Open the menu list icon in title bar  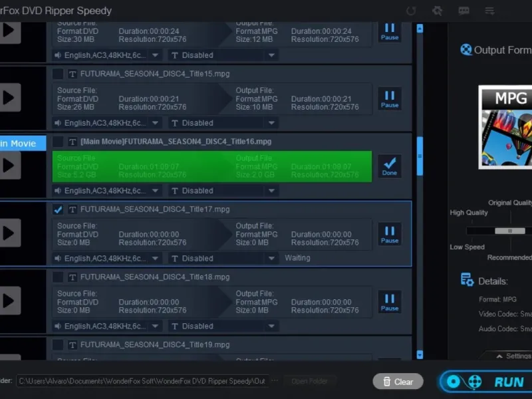(489, 11)
